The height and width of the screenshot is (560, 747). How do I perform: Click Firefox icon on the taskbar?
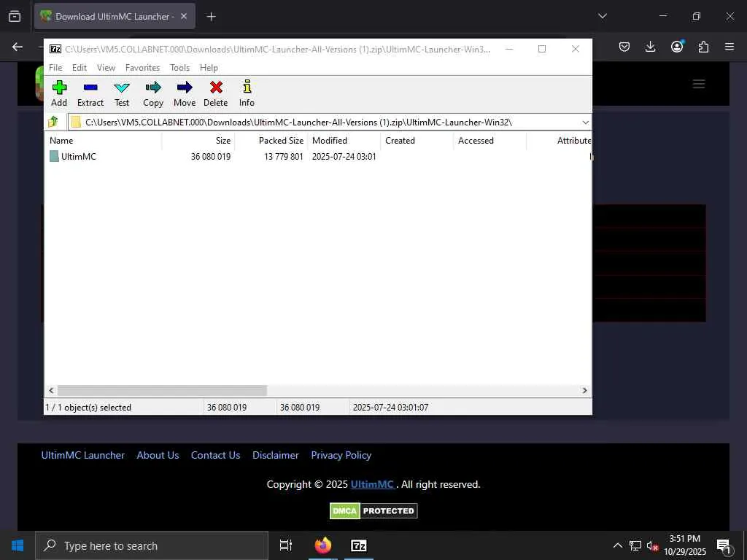click(x=323, y=545)
